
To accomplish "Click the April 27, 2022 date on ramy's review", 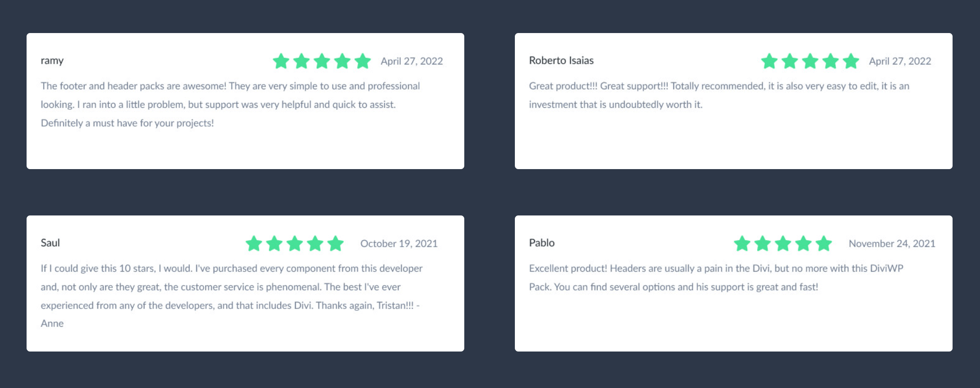I will point(412,61).
